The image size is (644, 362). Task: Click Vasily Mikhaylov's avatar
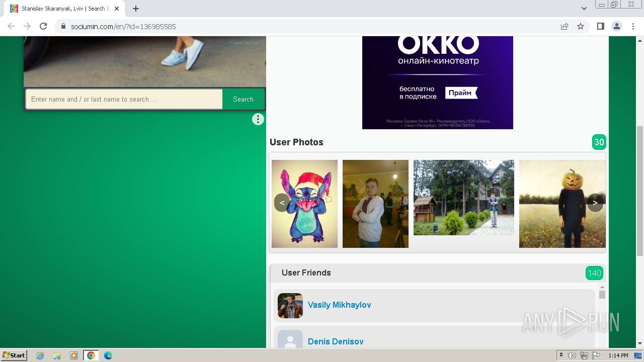tap(290, 306)
